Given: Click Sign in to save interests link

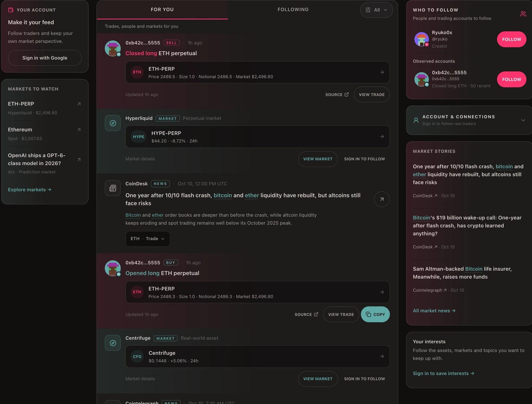Looking at the screenshot, I should 443,373.
